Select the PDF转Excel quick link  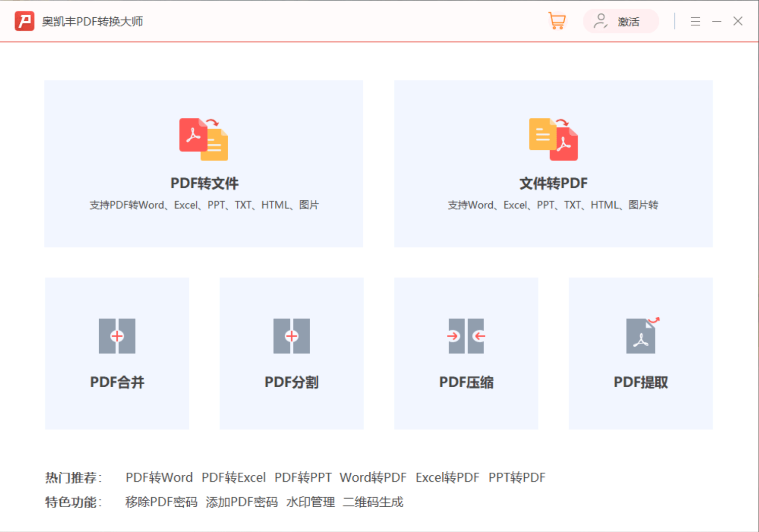pos(233,477)
